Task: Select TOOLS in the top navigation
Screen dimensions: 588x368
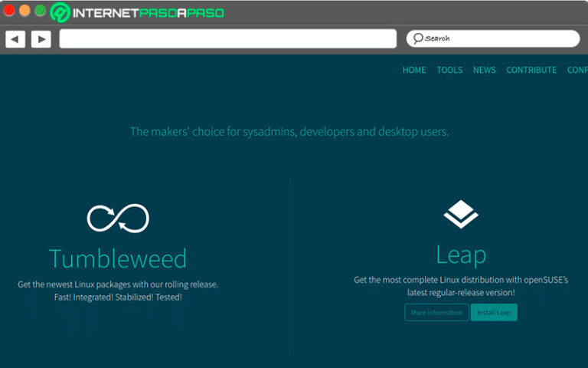Action: 449,70
